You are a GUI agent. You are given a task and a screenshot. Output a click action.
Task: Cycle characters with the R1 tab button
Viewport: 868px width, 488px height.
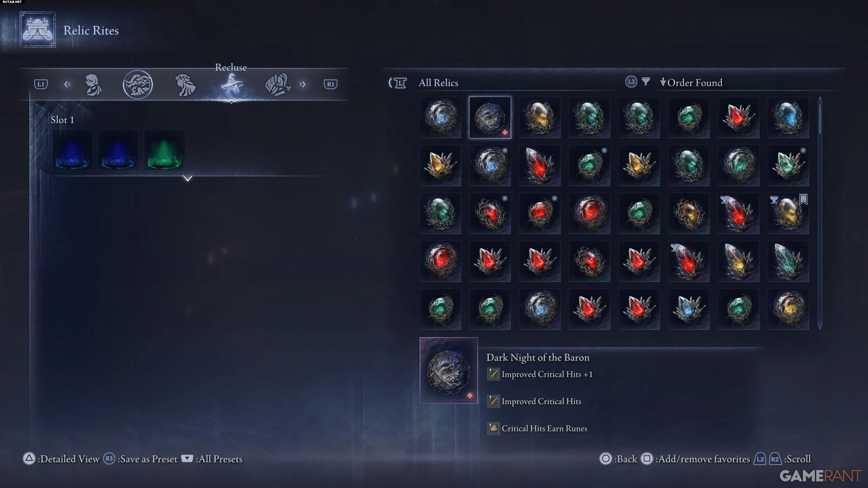pyautogui.click(x=330, y=84)
